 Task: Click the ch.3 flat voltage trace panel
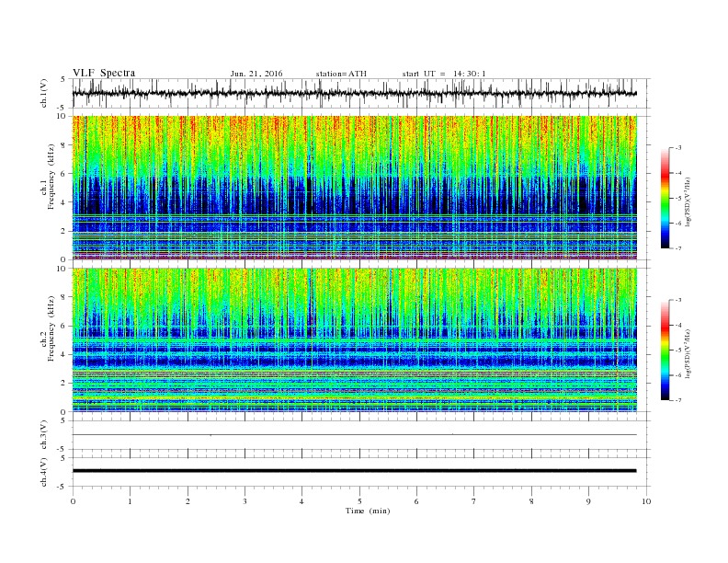(361, 435)
